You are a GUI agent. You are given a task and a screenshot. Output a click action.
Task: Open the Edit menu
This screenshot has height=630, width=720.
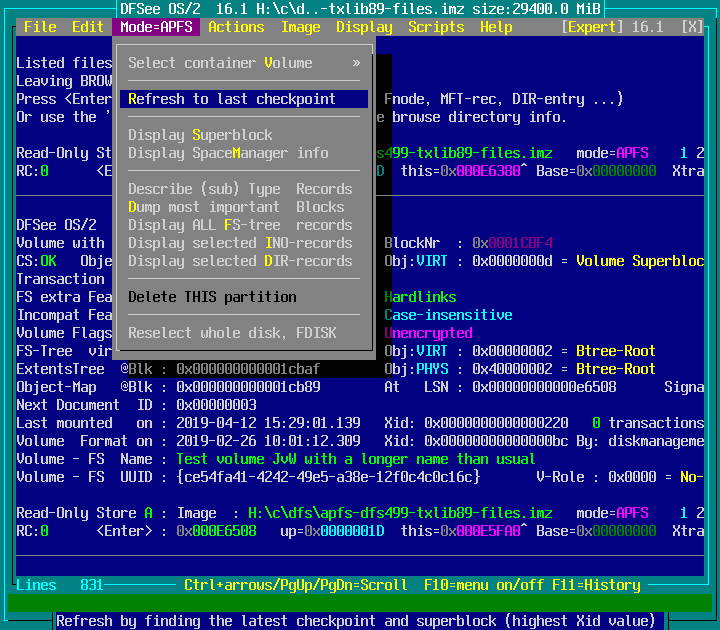[x=88, y=27]
